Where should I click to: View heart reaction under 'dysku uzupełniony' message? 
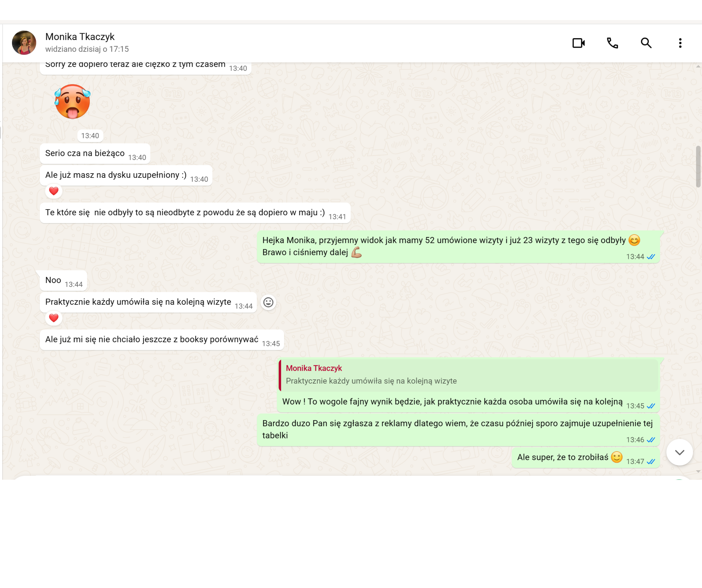[54, 191]
